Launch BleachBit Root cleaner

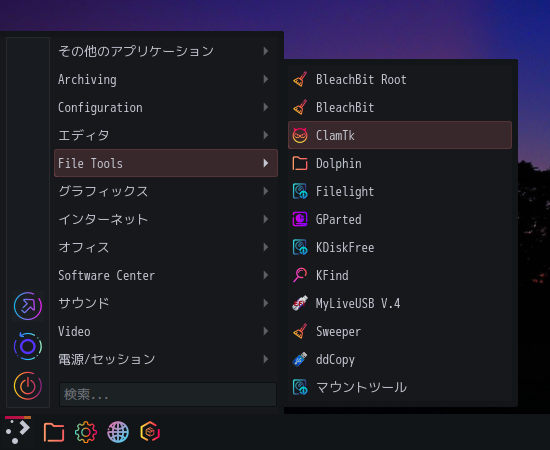coord(400,79)
